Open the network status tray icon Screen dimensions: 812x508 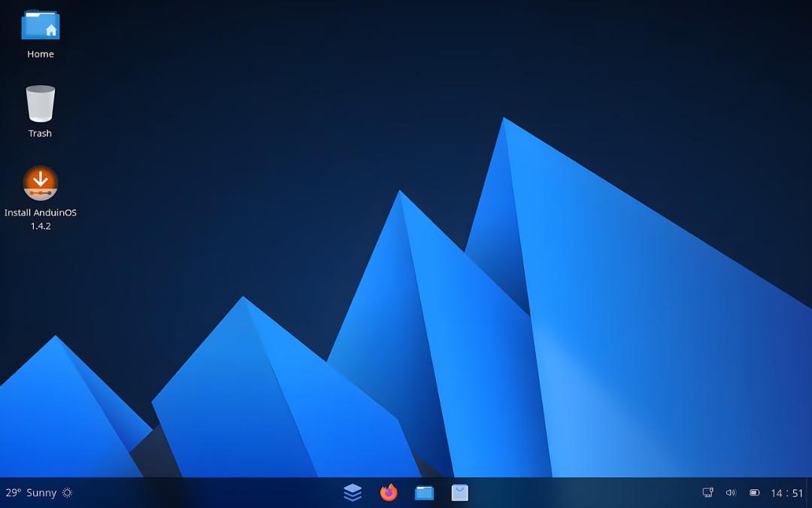pos(708,492)
